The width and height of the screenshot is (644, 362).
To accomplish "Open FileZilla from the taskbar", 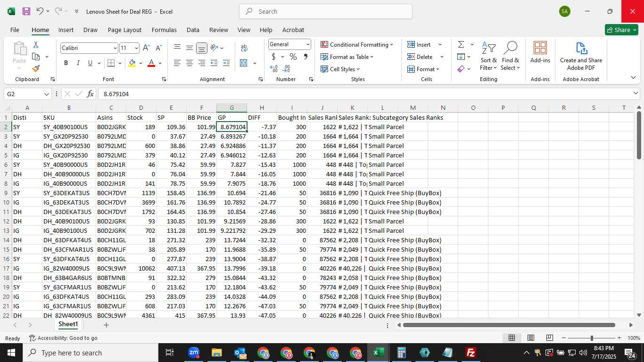I will click(471, 353).
